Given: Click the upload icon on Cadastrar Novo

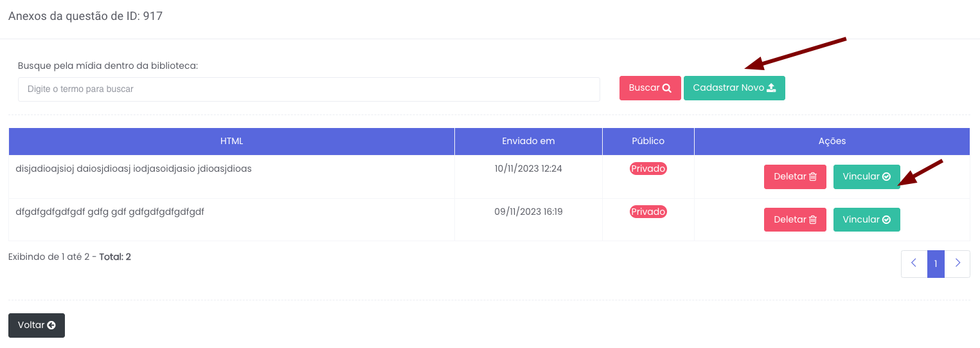Looking at the screenshot, I should pos(771,88).
